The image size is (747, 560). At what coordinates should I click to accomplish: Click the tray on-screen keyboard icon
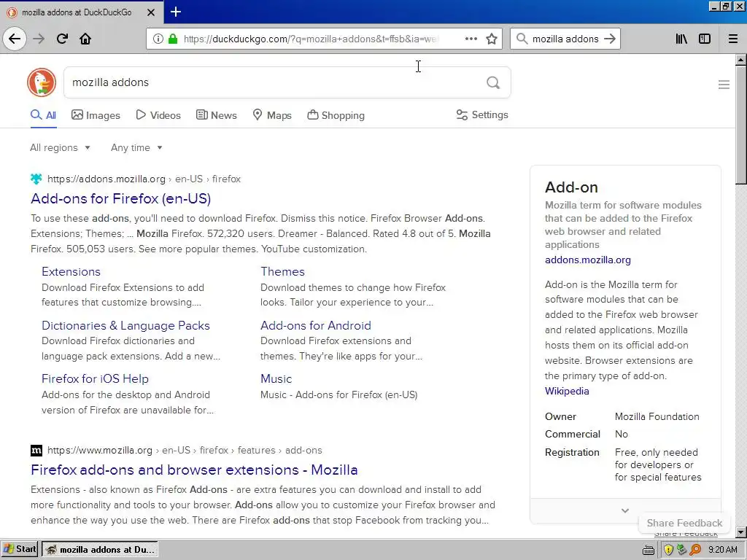pos(649,550)
